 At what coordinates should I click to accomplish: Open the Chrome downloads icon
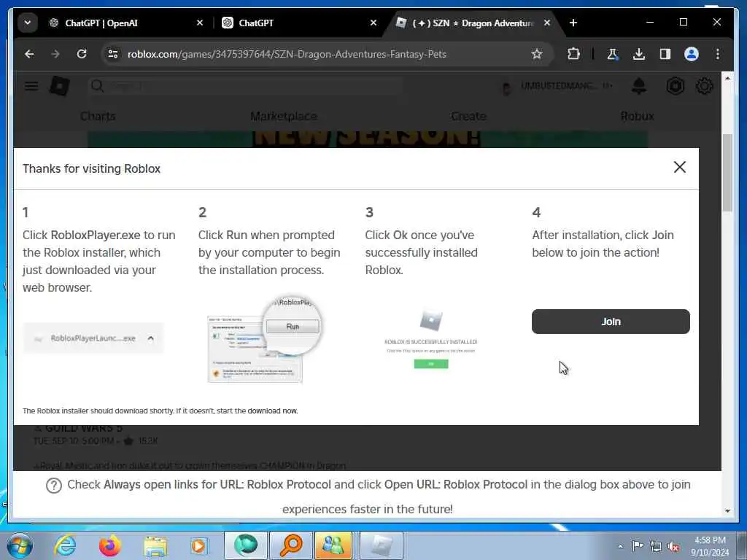pyautogui.click(x=639, y=54)
